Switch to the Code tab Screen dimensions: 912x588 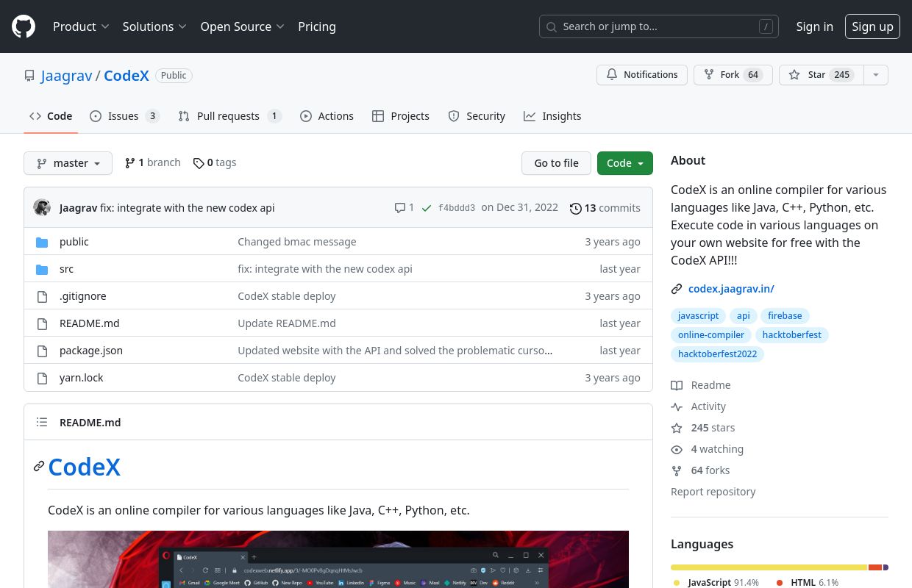[51, 116]
